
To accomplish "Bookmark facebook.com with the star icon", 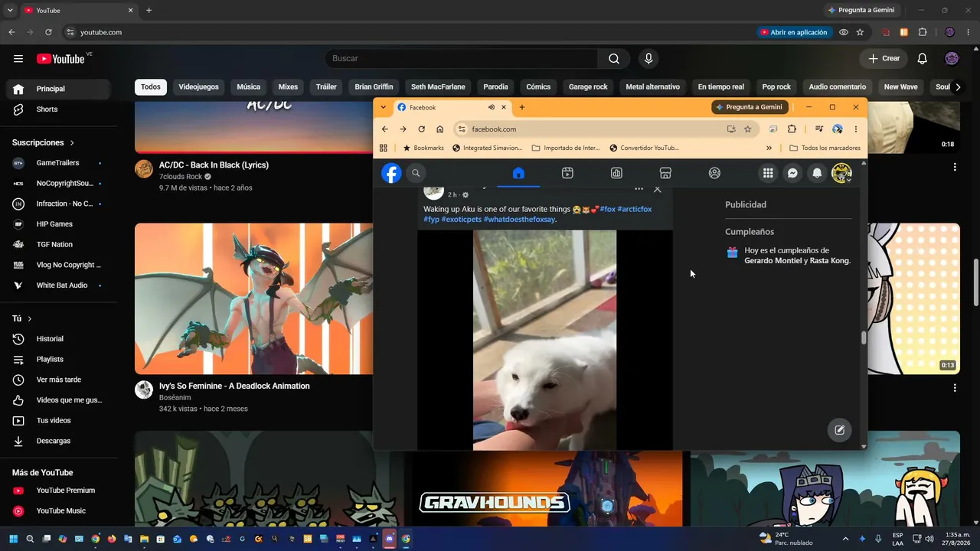I will click(x=747, y=129).
